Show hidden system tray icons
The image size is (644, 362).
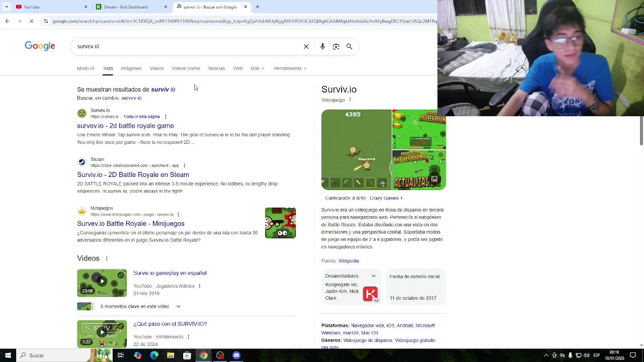546,355
